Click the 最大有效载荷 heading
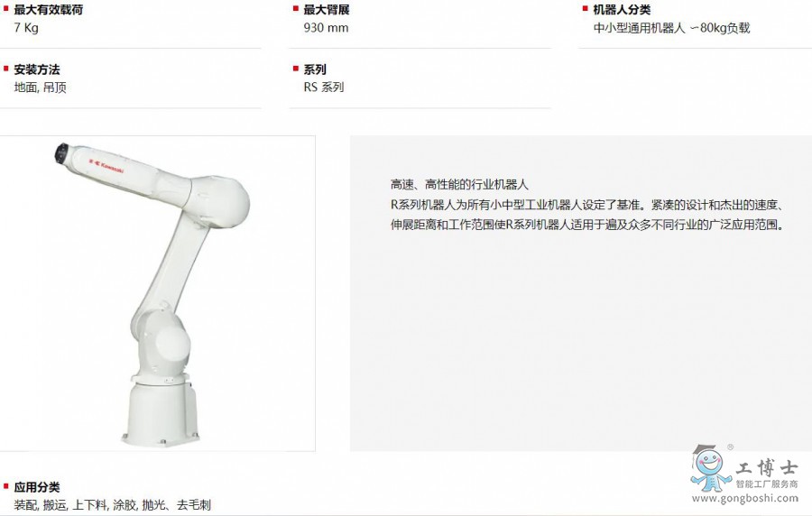 48,9
